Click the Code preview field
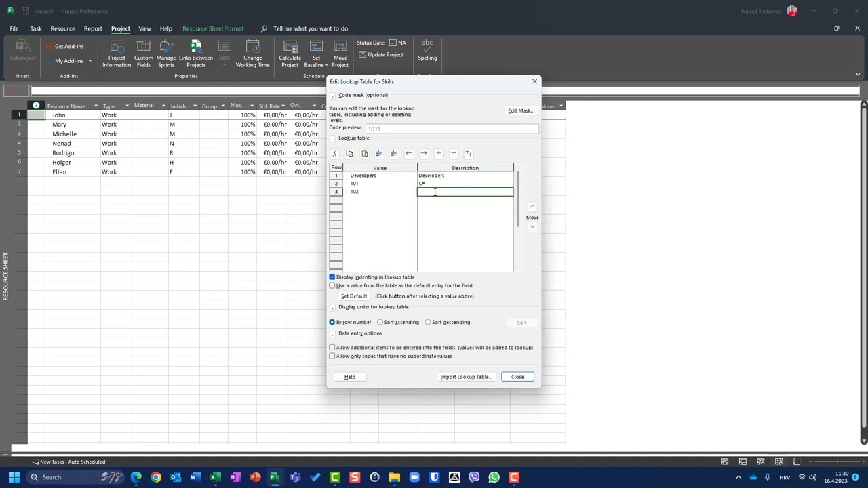Image resolution: width=868 pixels, height=488 pixels. click(452, 128)
